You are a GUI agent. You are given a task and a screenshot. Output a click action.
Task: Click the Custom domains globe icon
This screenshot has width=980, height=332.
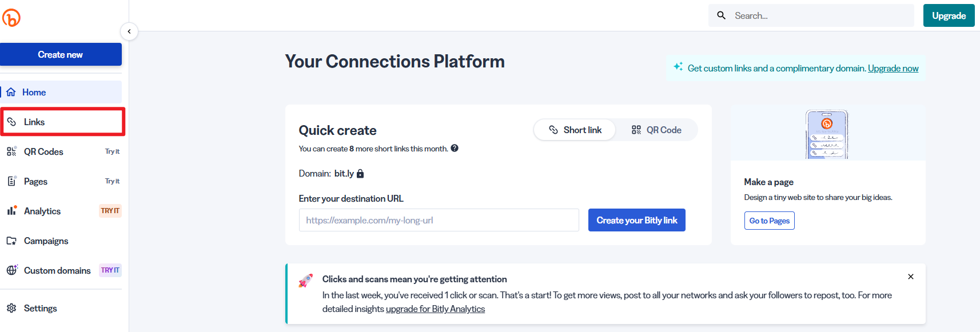[11, 270]
